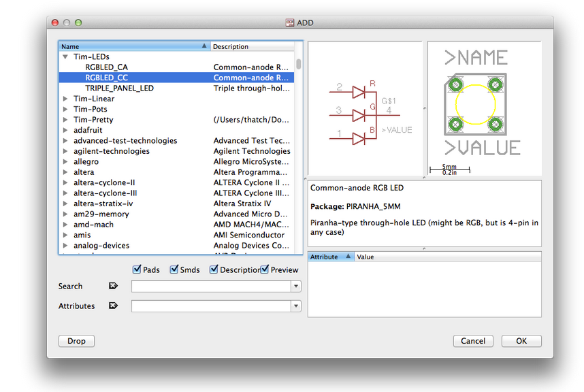This screenshot has height=392, width=584.
Task: Click the Description column header
Action: coord(252,46)
